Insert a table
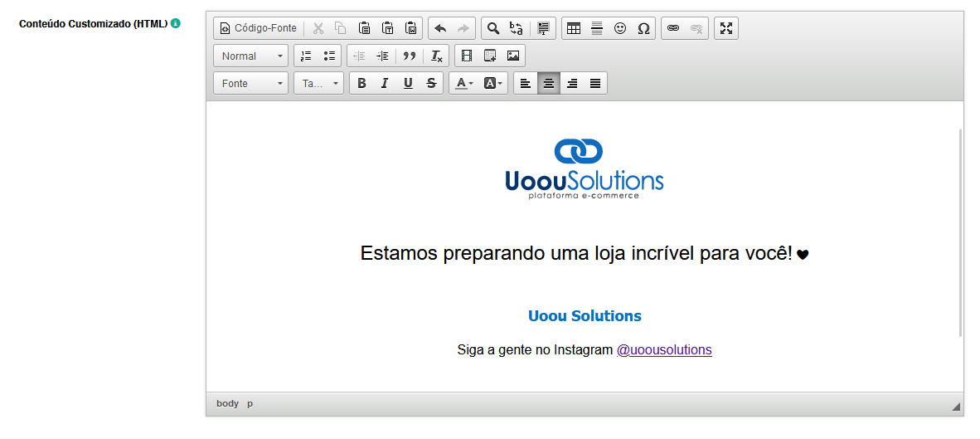The width and height of the screenshot is (980, 439). 574,28
